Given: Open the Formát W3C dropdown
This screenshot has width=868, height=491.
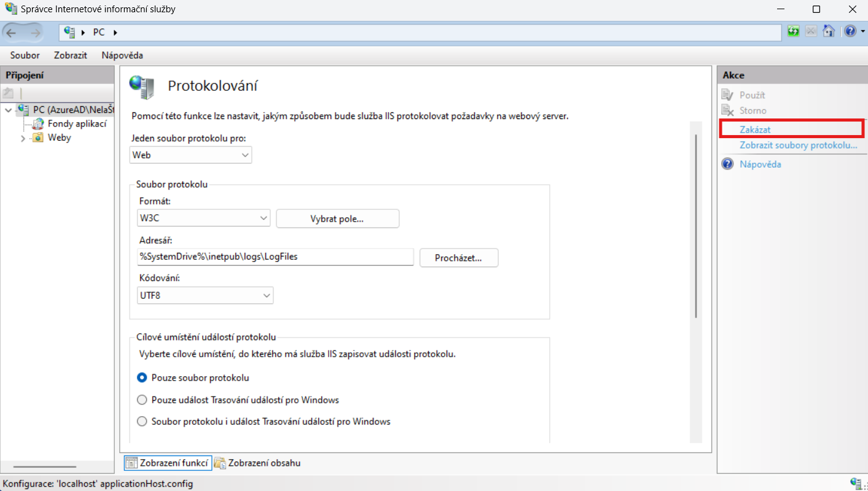Looking at the screenshot, I should [x=204, y=218].
